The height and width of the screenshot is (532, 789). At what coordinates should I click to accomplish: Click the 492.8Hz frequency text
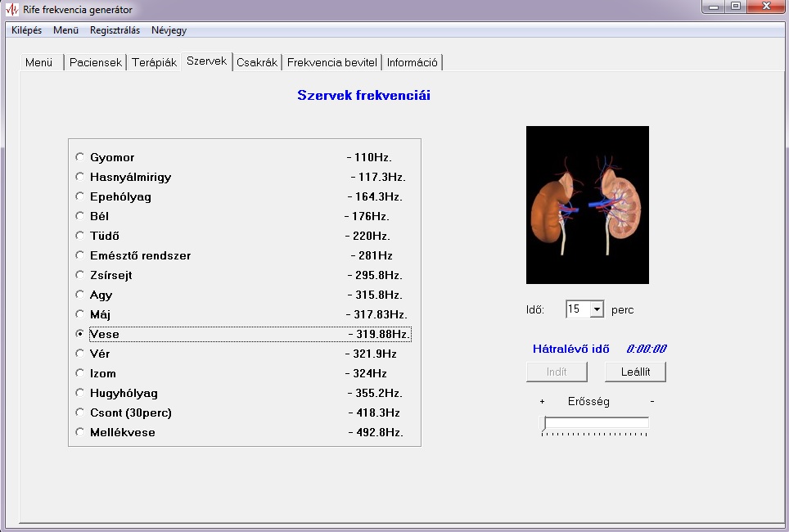click(x=376, y=432)
